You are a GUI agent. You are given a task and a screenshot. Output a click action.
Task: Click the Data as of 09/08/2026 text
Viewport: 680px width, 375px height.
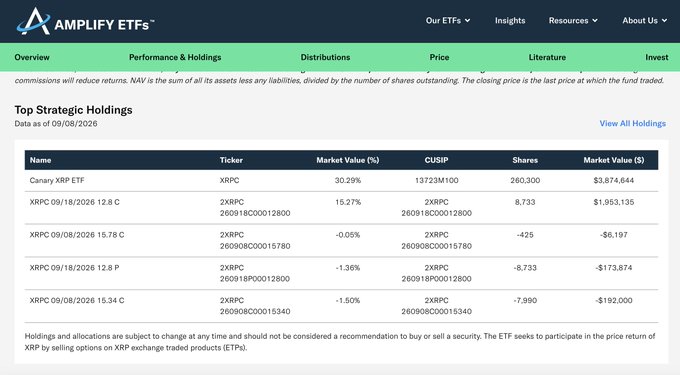(56, 124)
